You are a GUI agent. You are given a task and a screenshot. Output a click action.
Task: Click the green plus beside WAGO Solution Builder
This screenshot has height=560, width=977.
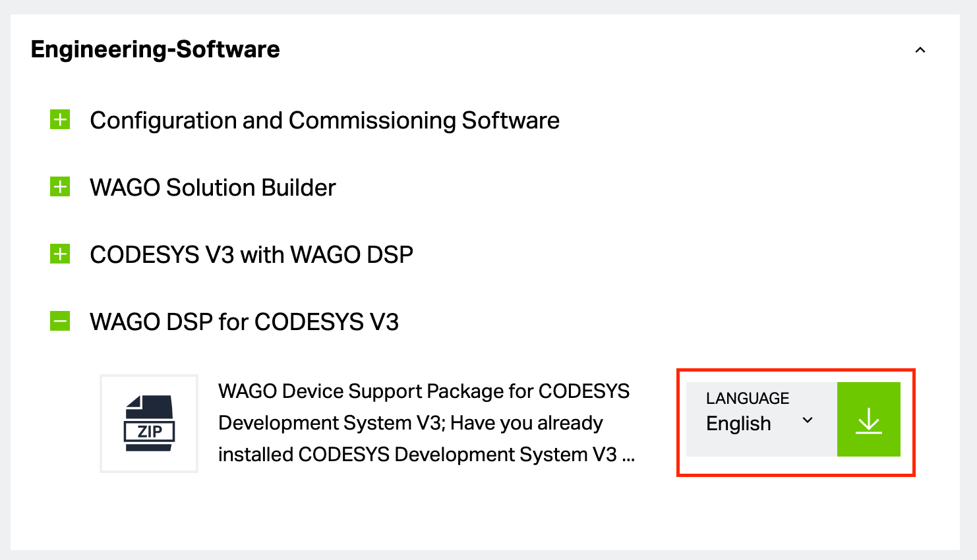(x=60, y=187)
